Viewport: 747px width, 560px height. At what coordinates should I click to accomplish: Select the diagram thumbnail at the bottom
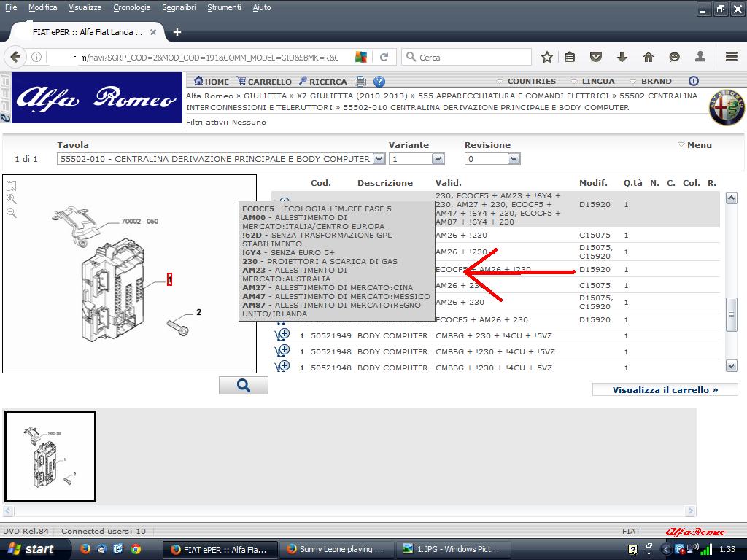pos(50,456)
